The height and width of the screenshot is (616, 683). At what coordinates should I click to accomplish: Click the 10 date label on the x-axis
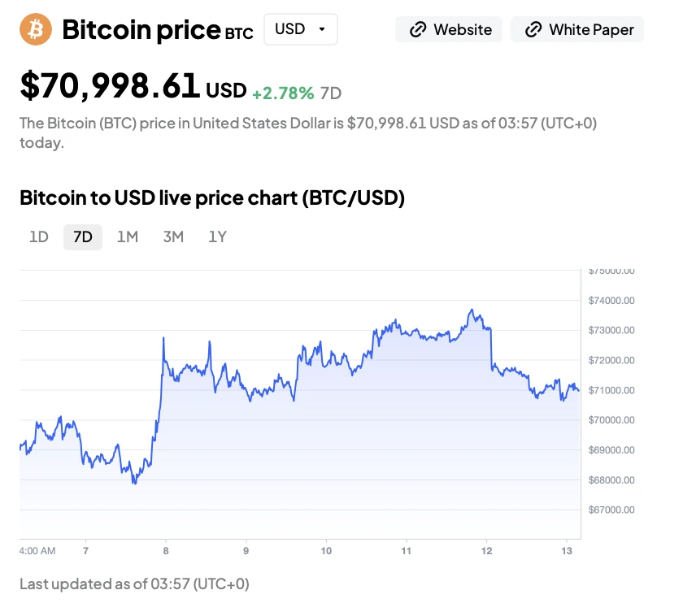326,550
